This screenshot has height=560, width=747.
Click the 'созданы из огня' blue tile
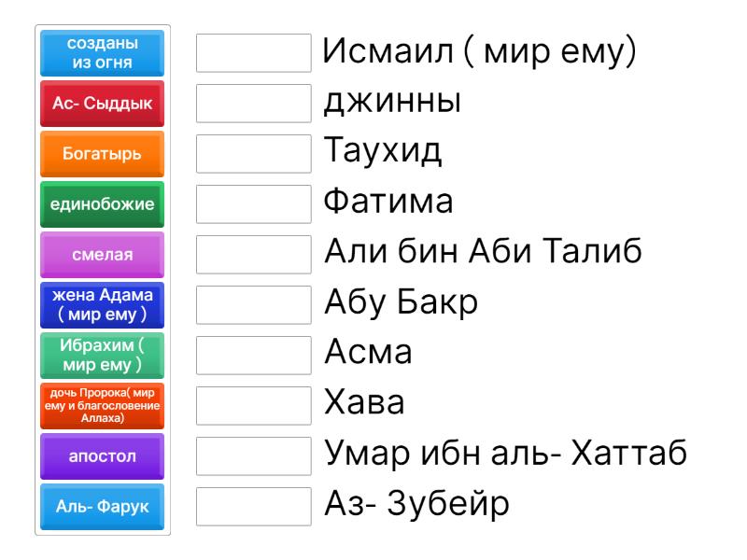tap(103, 53)
